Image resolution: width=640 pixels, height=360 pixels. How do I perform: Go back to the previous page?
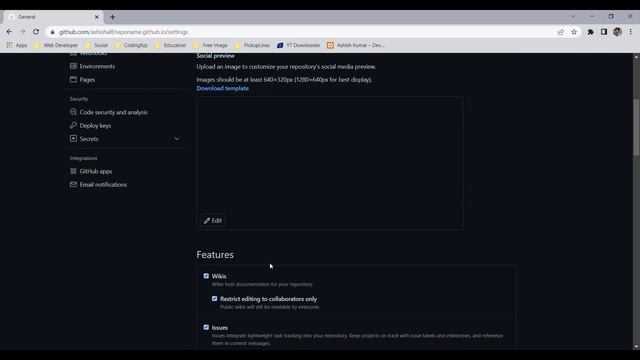tap(9, 32)
